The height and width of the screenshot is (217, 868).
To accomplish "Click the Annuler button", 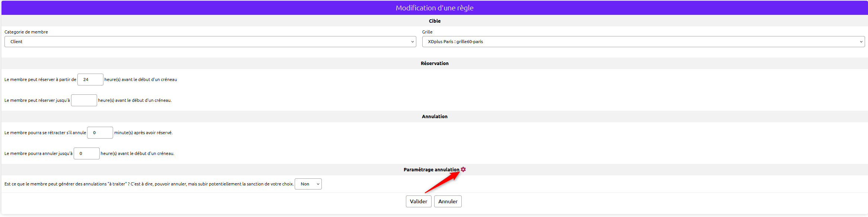I will point(448,201).
